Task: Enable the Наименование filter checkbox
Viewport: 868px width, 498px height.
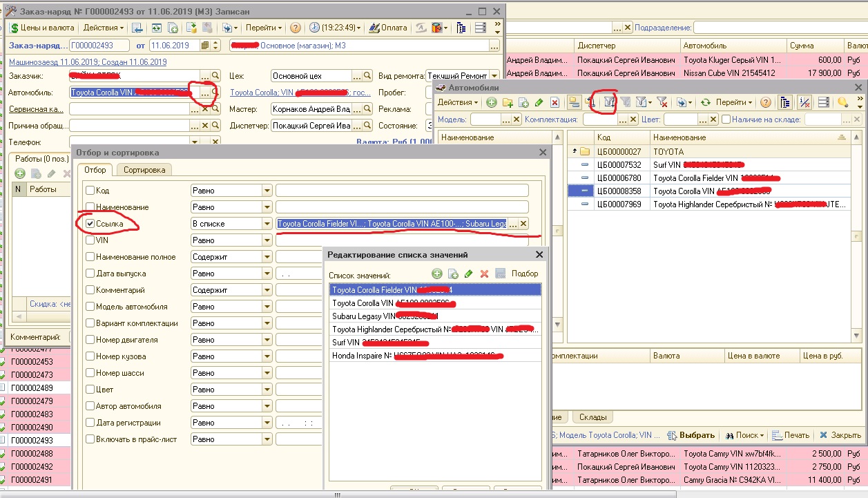Action: point(90,207)
